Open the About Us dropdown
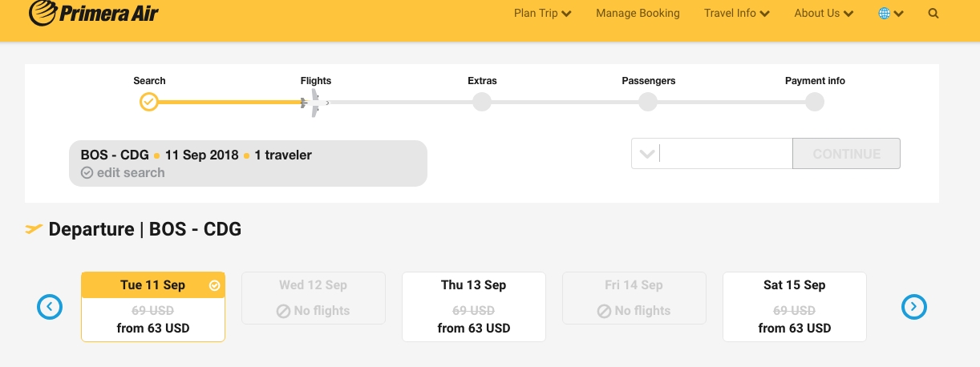This screenshot has height=367, width=980. 823,14
